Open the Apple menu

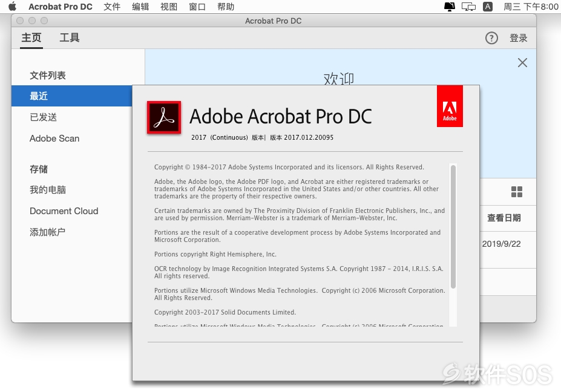tap(12, 7)
